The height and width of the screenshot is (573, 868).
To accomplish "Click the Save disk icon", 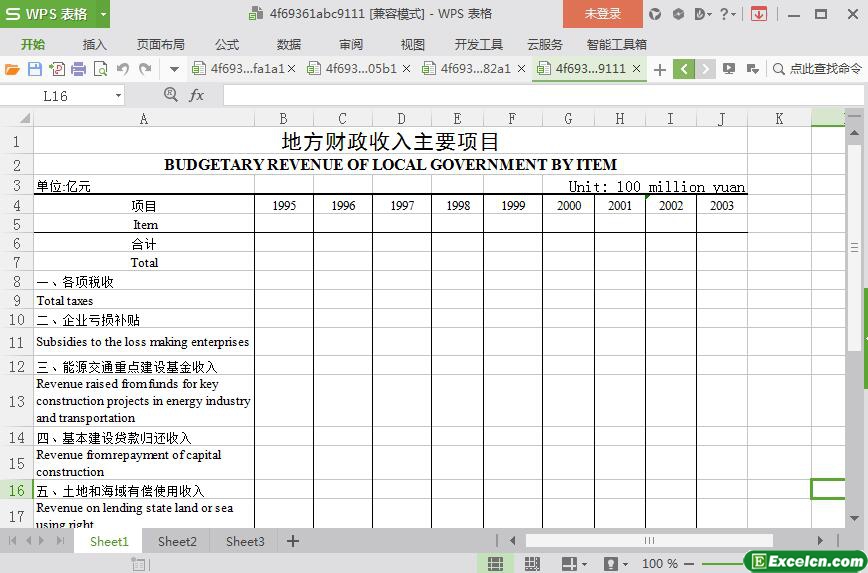I will pos(35,69).
